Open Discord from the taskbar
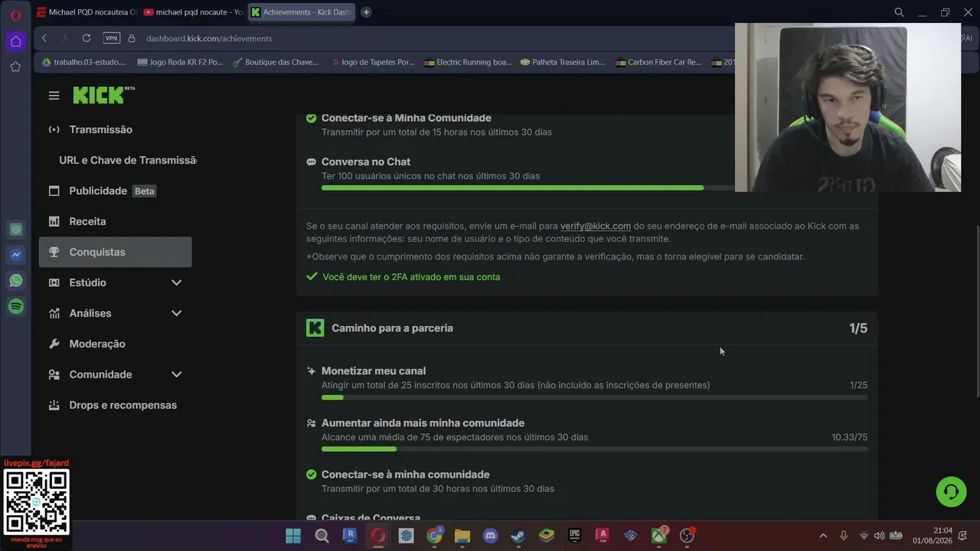The height and width of the screenshot is (551, 980). point(490,536)
